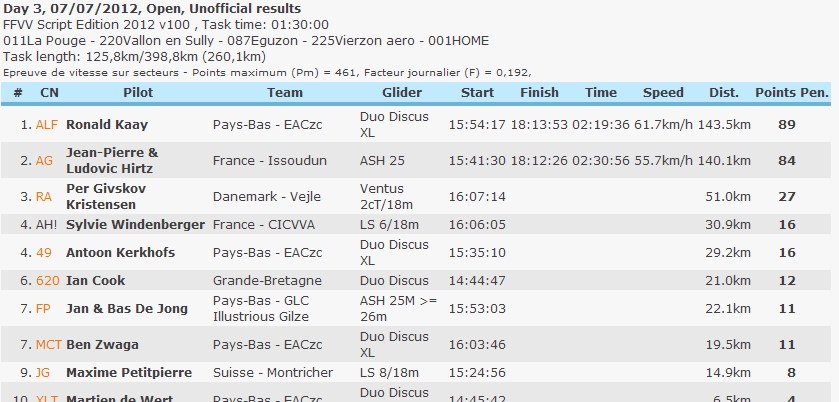Select the orange 49 competitor link
This screenshot has height=402, width=839.
point(44,253)
